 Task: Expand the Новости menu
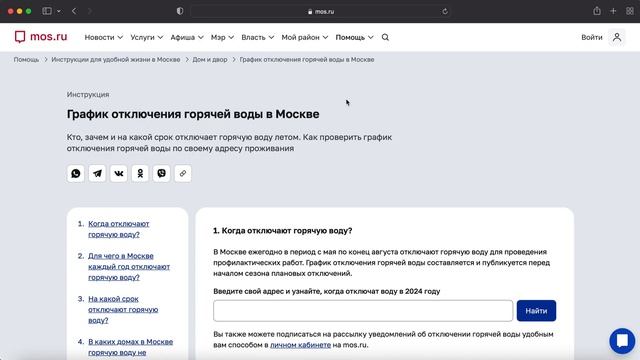[x=104, y=37]
